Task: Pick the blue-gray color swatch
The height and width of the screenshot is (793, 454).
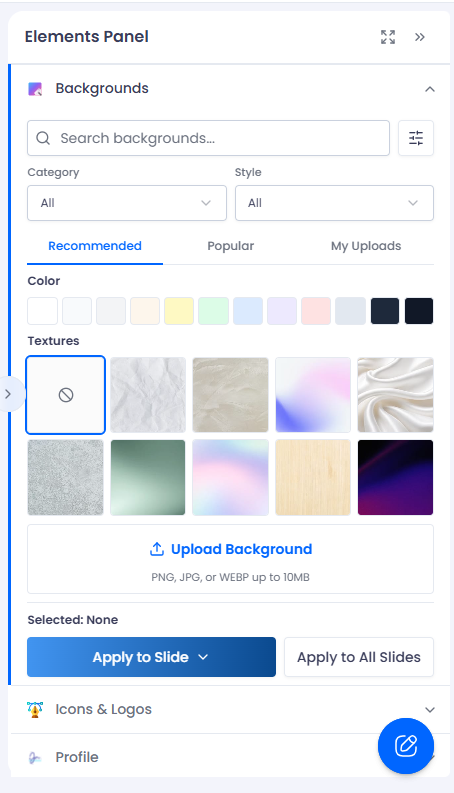Action: (350, 311)
